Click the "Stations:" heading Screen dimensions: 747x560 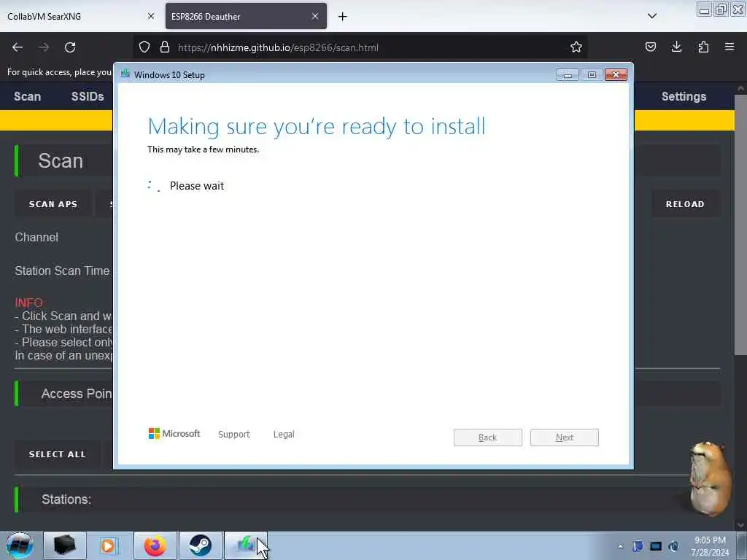(x=66, y=499)
